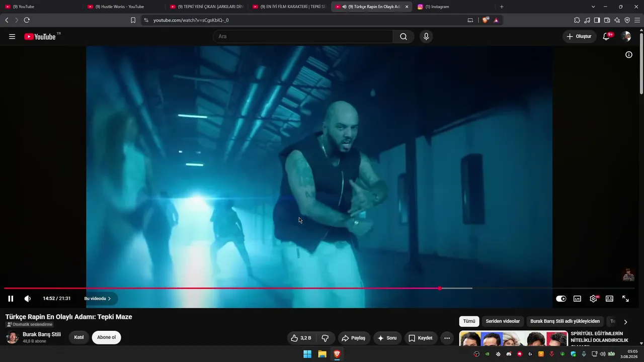
Task: Mute the video volume
Action: pyautogui.click(x=27, y=299)
